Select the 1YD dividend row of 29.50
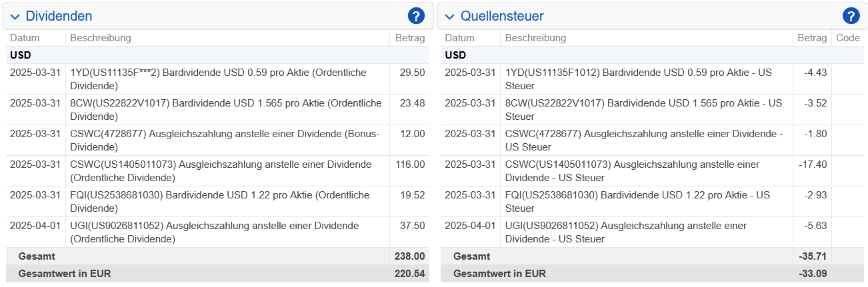 click(x=218, y=79)
